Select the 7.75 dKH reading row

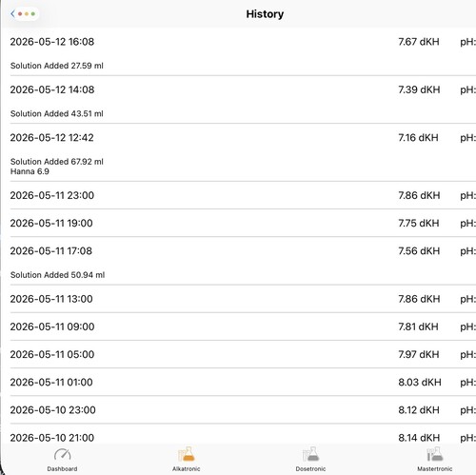pos(243,223)
